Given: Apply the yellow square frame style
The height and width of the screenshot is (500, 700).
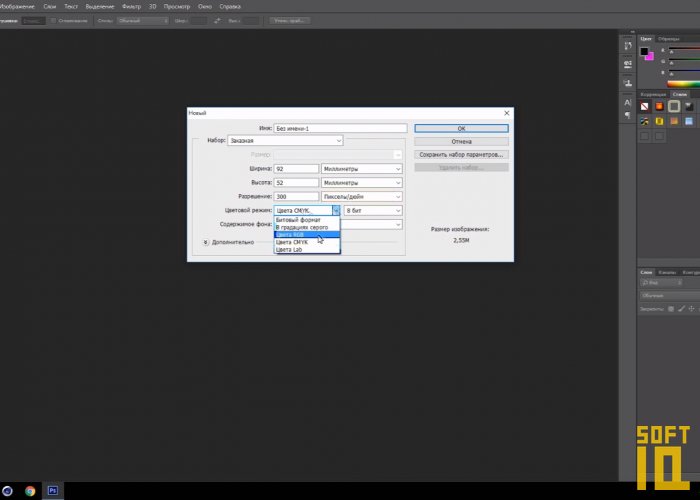Looking at the screenshot, I should click(659, 121).
